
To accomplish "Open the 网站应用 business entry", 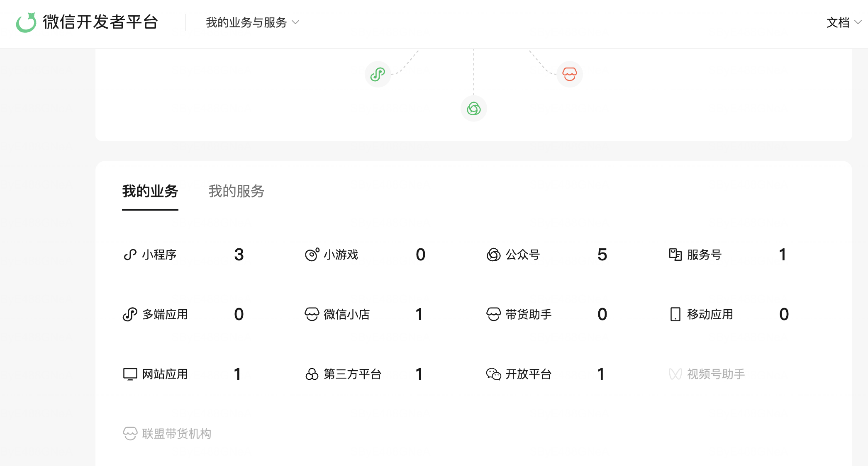I will (x=165, y=374).
